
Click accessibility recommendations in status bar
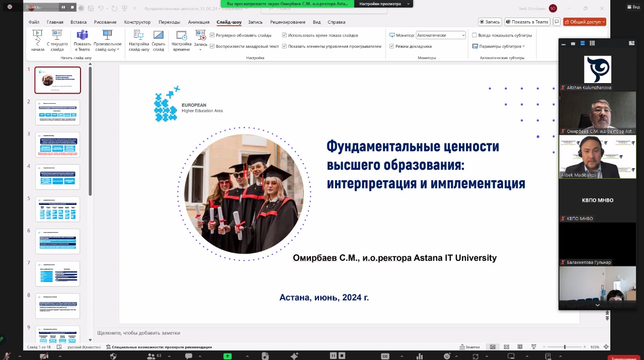click(x=158, y=347)
